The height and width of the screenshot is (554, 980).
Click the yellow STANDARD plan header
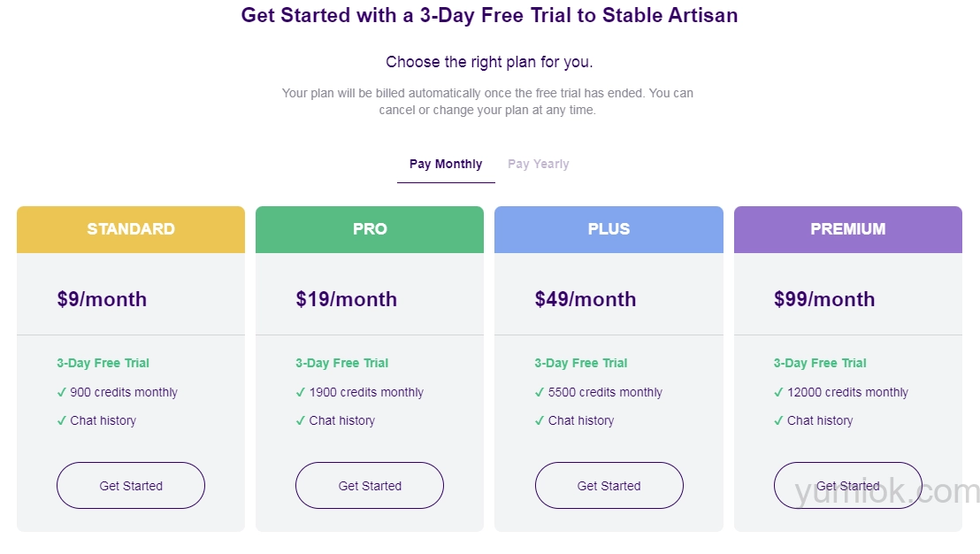[x=130, y=228]
